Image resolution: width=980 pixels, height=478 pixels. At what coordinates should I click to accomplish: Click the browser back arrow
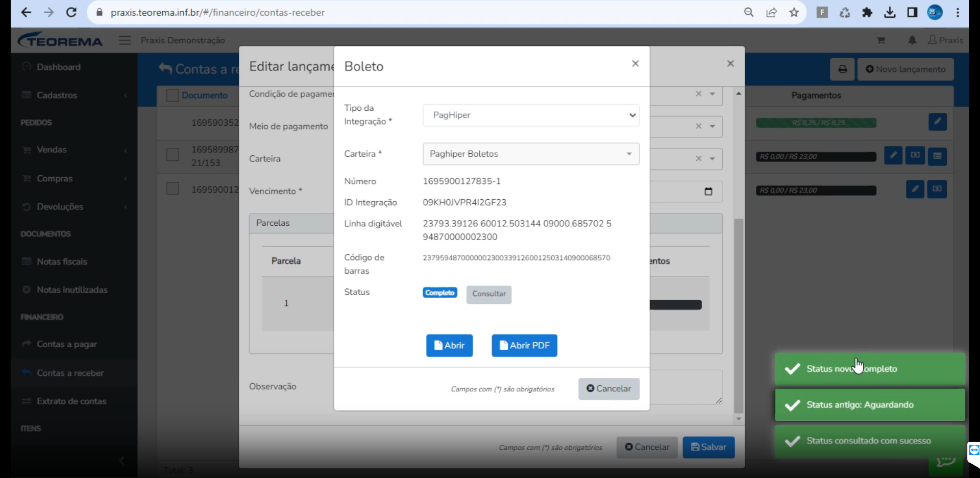26,12
